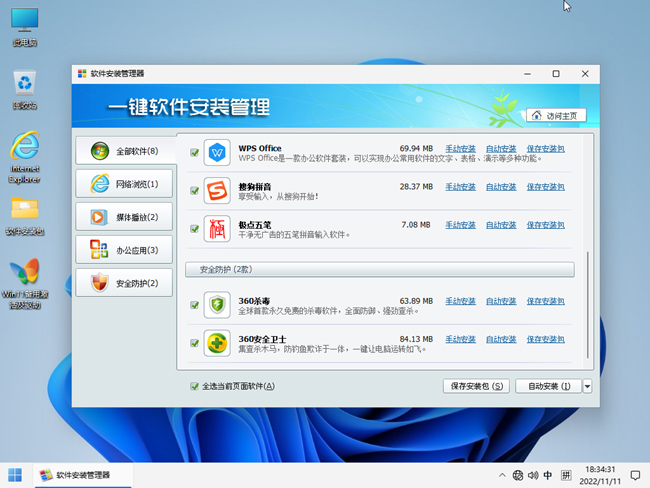The width and height of the screenshot is (650, 488).
Task: Open the Windows Start menu
Action: tap(15, 475)
